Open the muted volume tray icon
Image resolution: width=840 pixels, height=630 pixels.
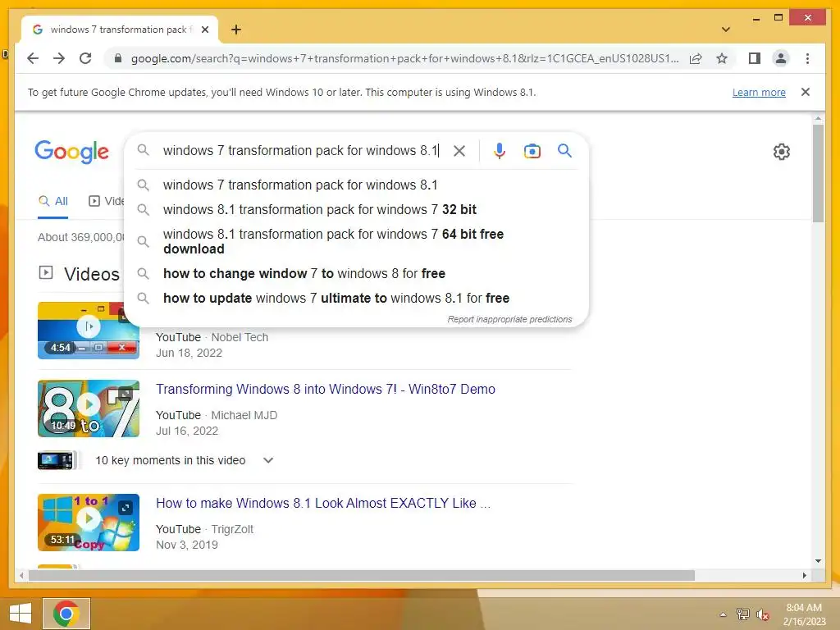(762, 614)
